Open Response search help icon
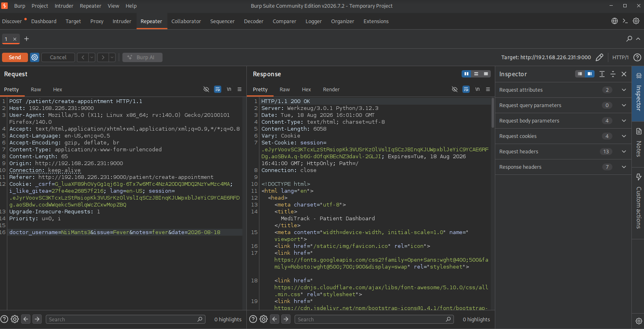644x329 pixels. (x=253, y=319)
